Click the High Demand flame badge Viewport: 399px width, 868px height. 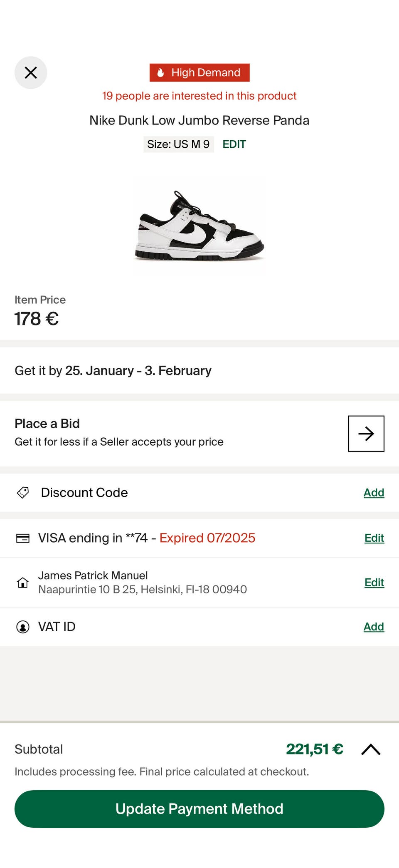199,73
